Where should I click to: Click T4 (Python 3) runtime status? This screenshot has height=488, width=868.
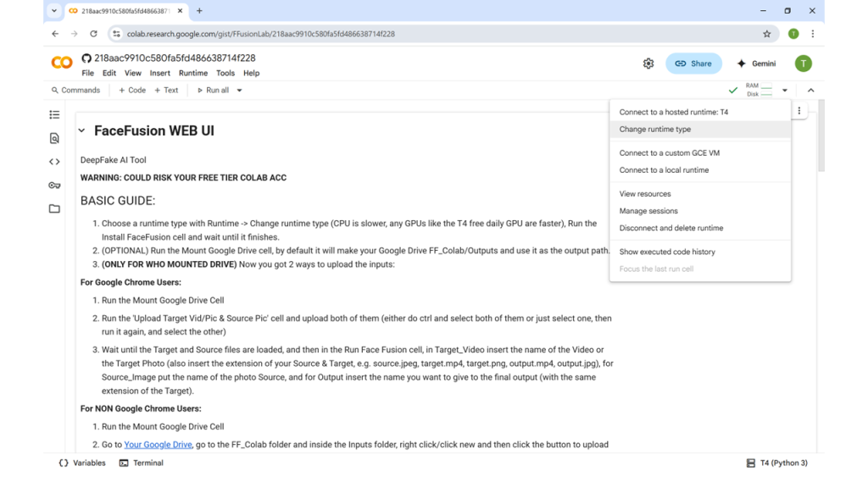tap(777, 463)
